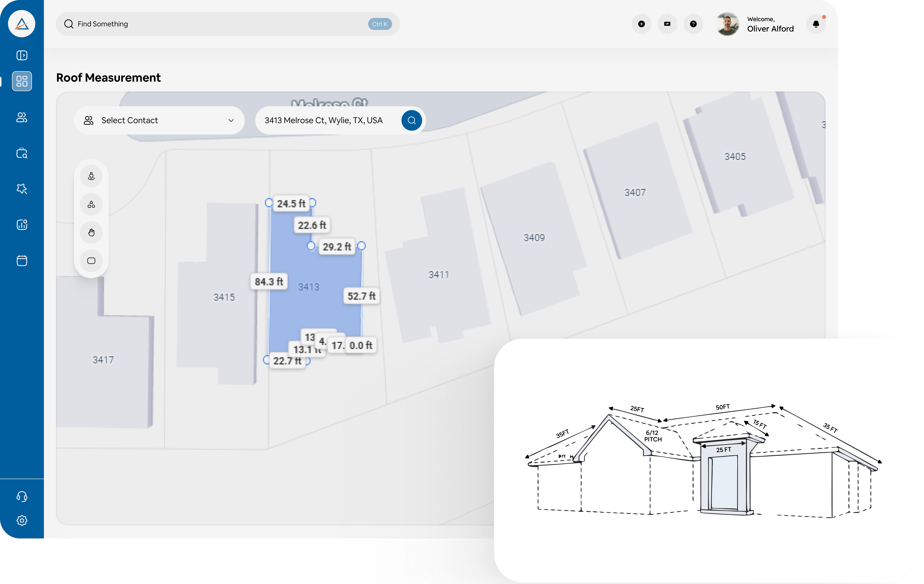Select the hand pan map tool
This screenshot has height=584, width=924.
pos(91,233)
